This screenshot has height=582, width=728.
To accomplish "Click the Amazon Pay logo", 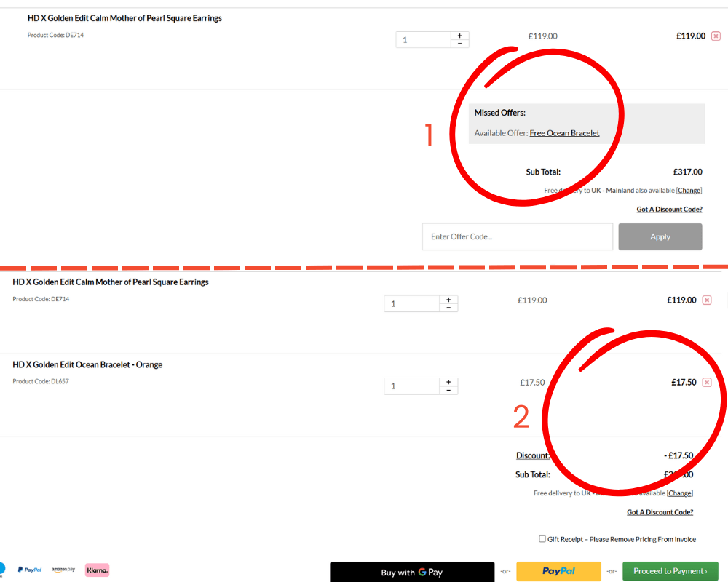I will 63,570.
